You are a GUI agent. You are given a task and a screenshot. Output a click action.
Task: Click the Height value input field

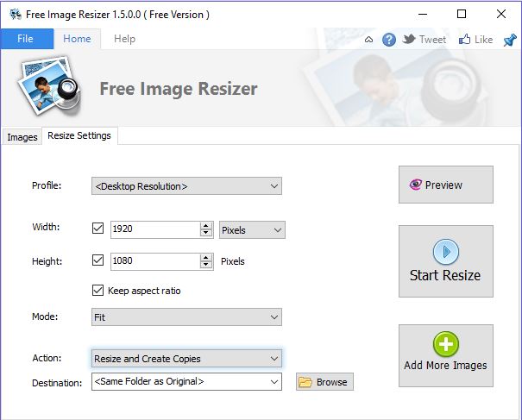point(154,260)
